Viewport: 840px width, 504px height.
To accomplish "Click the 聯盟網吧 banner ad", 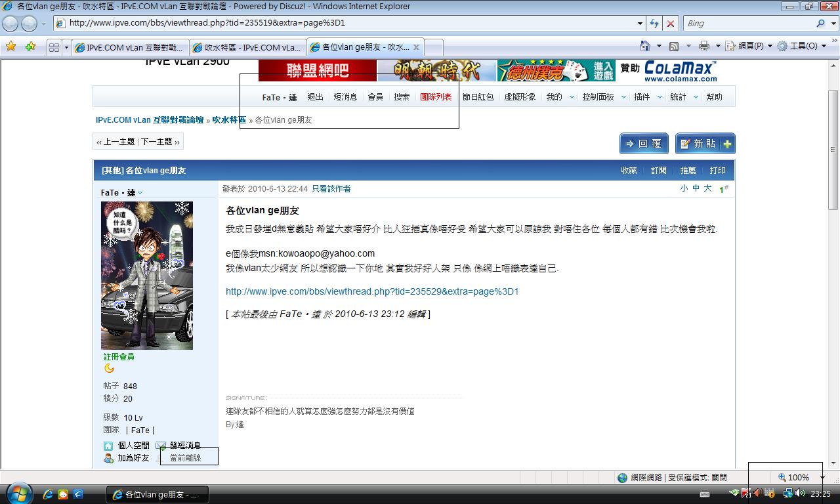I will click(x=318, y=70).
